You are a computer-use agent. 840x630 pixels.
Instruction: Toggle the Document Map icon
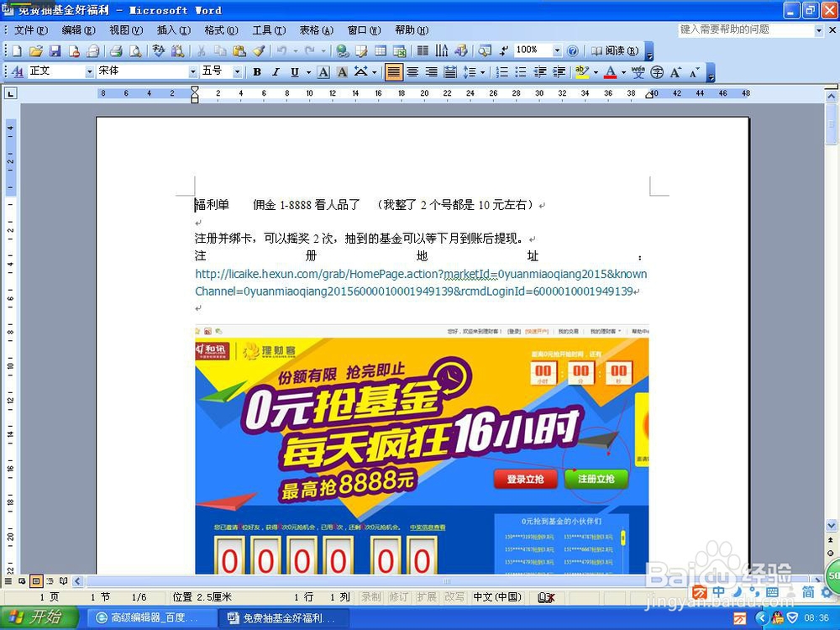[485, 51]
